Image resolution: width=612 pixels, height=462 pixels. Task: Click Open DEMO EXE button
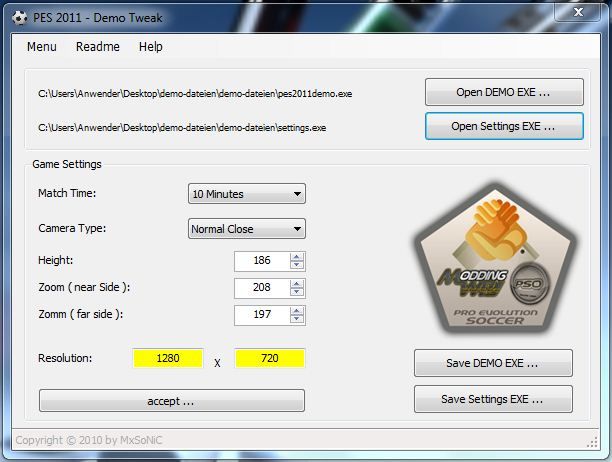[504, 92]
